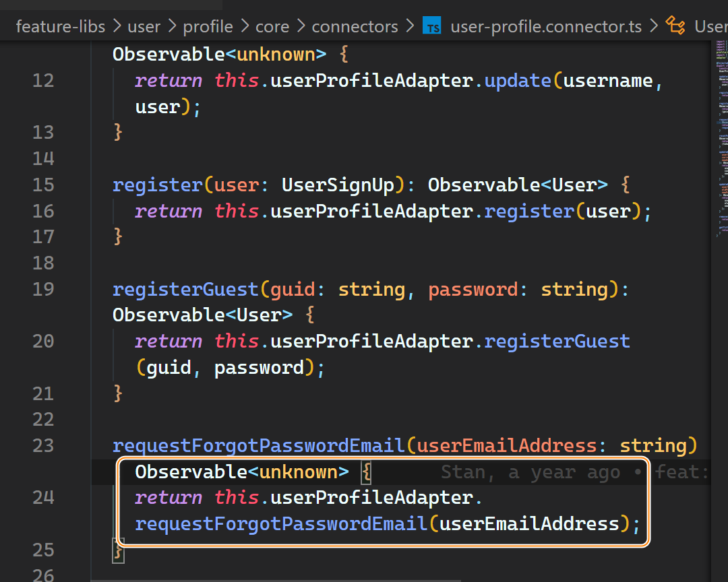Click the 'password' parameter on line 19
Screen dimensions: 728x582
point(473,289)
